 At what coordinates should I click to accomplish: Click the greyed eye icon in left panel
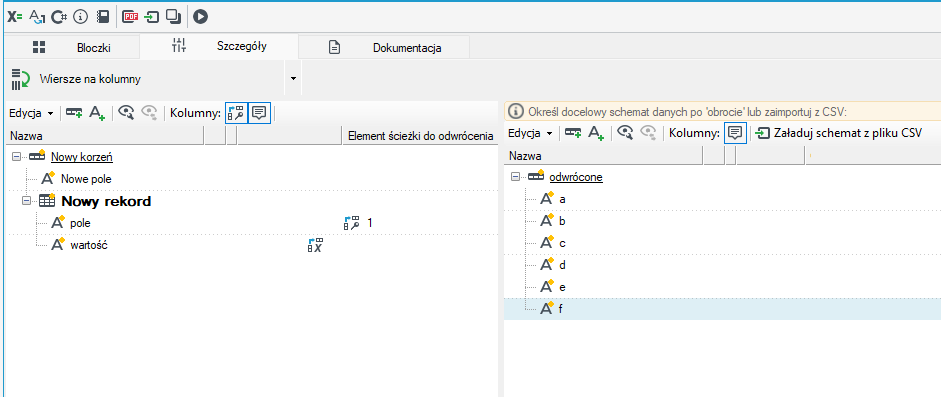(x=149, y=113)
